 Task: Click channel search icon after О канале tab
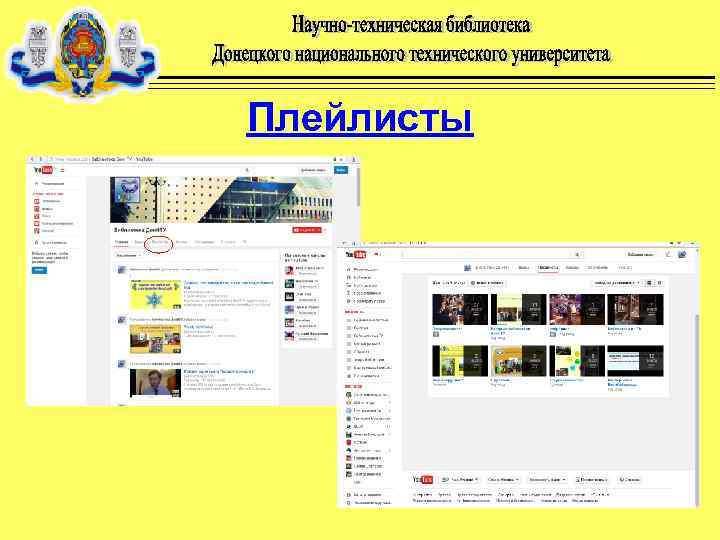245,242
